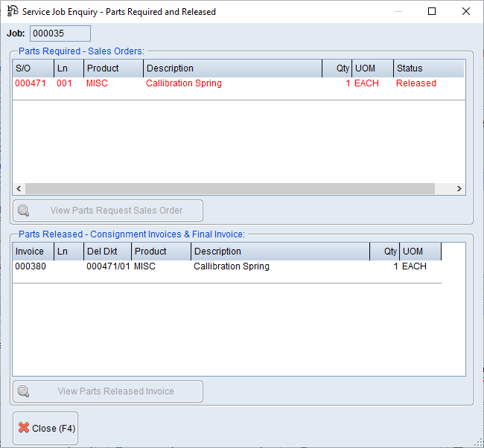Click the Del Dkt column header

coord(107,252)
